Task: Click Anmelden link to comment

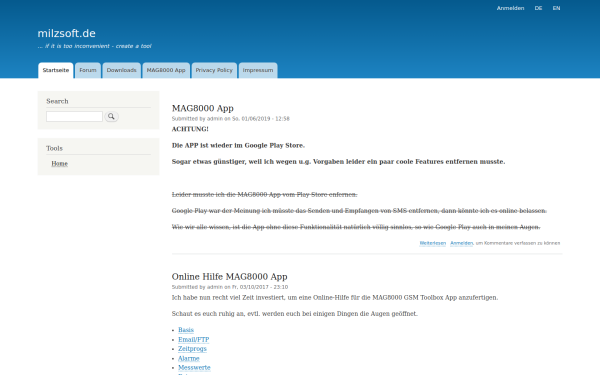Action: pos(461,243)
